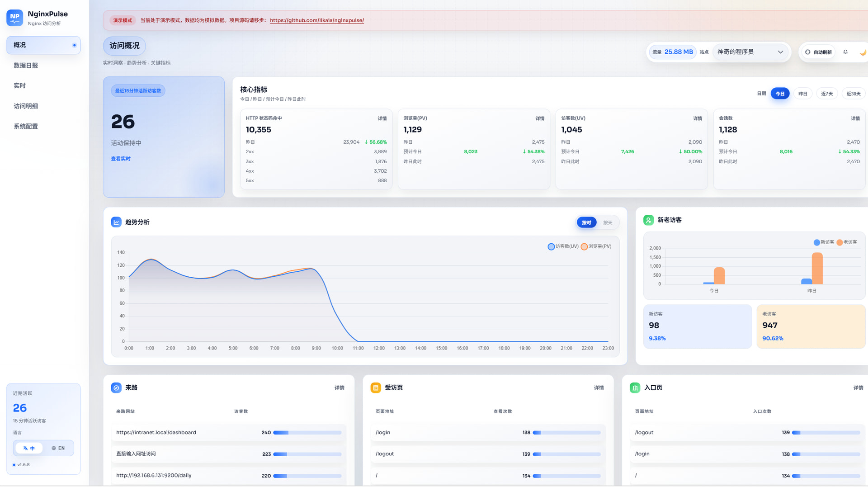Open 详情 for 会话数
Screen dimensions: 868x487
pos(855,118)
